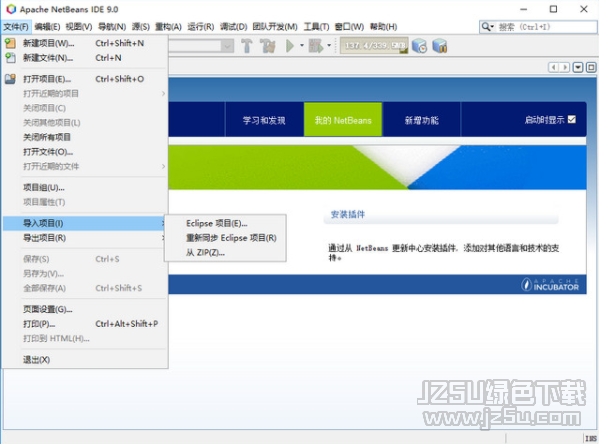This screenshot has height=444, width=599.
Task: Open the 团队开发(M) menu
Action: (x=275, y=27)
